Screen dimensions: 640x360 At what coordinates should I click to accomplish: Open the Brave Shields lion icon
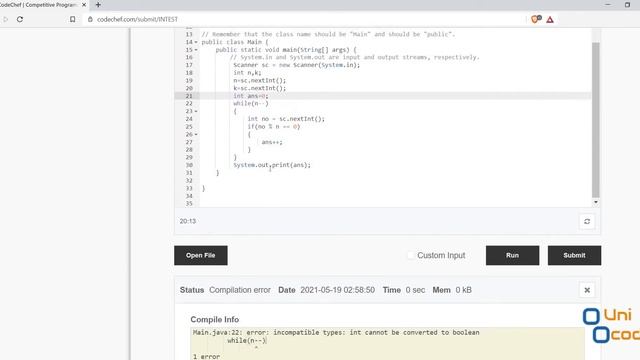point(536,19)
